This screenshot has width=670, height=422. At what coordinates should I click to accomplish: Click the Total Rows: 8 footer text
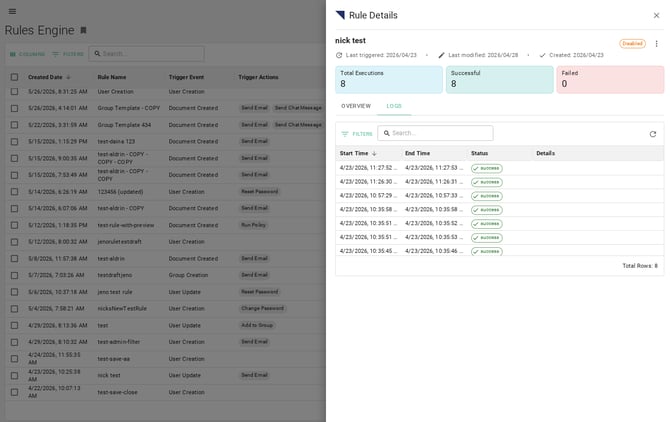[640, 266]
